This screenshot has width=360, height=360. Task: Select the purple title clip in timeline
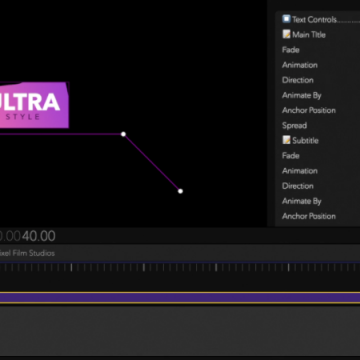pos(180,298)
